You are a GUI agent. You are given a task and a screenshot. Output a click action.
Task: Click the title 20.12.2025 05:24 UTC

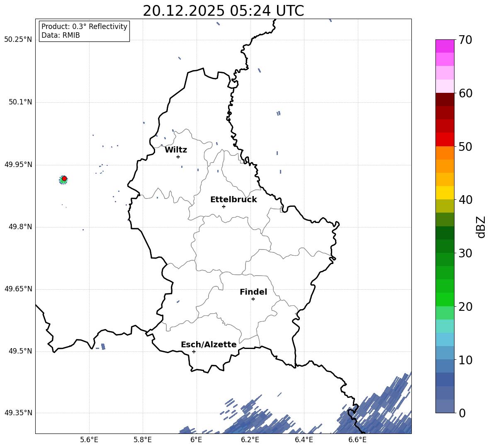tap(224, 11)
